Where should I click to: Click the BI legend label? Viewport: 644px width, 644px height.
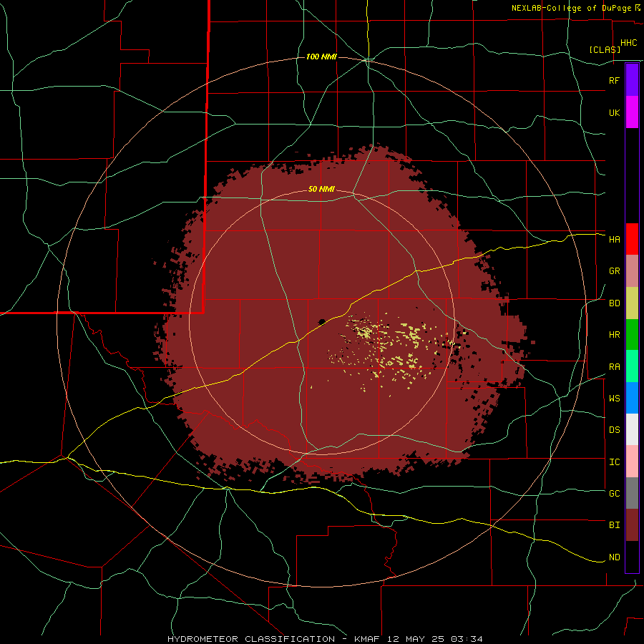[x=614, y=525]
